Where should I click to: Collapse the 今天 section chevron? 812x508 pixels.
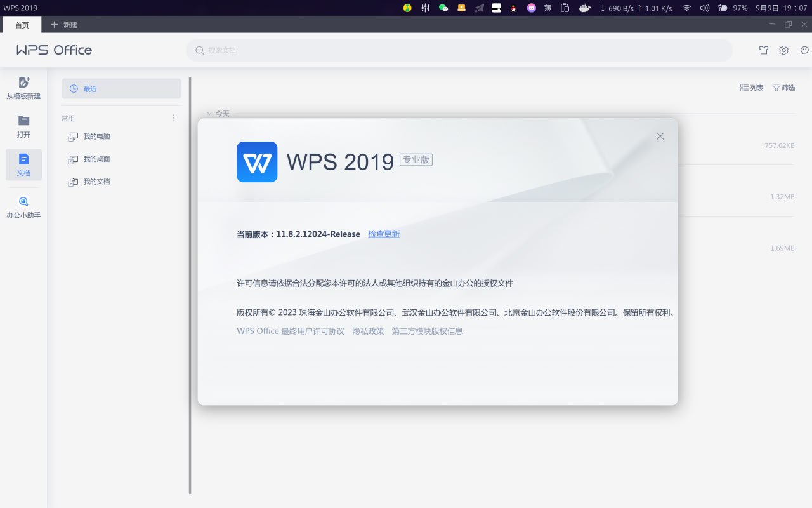(209, 114)
